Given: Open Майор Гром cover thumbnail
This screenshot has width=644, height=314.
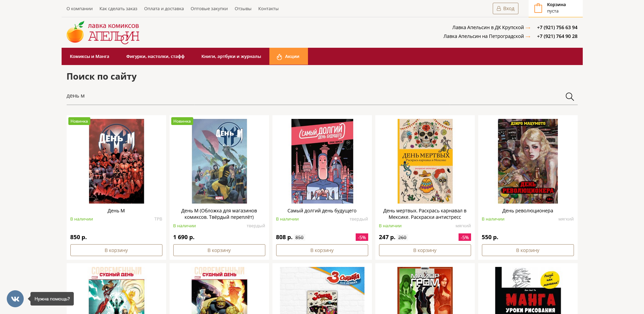Looking at the screenshot, I should click(425, 290).
